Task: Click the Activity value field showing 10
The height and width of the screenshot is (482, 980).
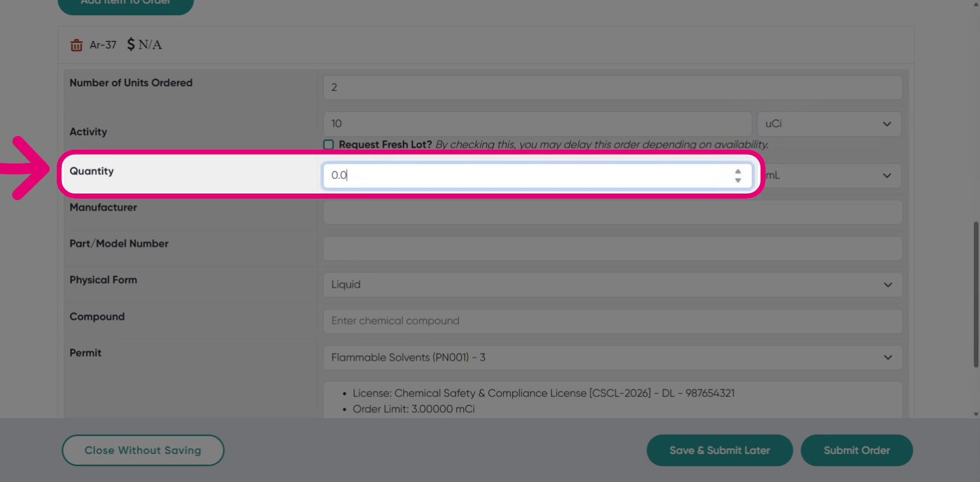Action: pos(537,124)
